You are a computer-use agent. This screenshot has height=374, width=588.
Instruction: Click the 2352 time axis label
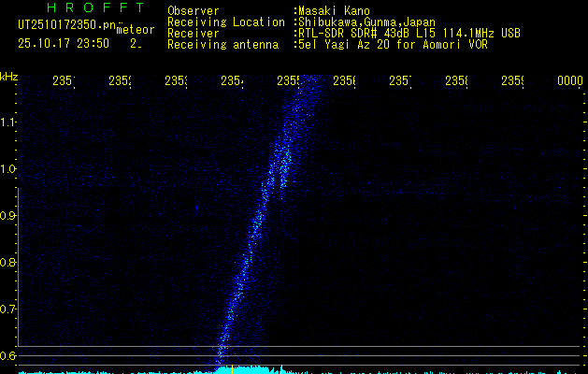click(x=120, y=80)
